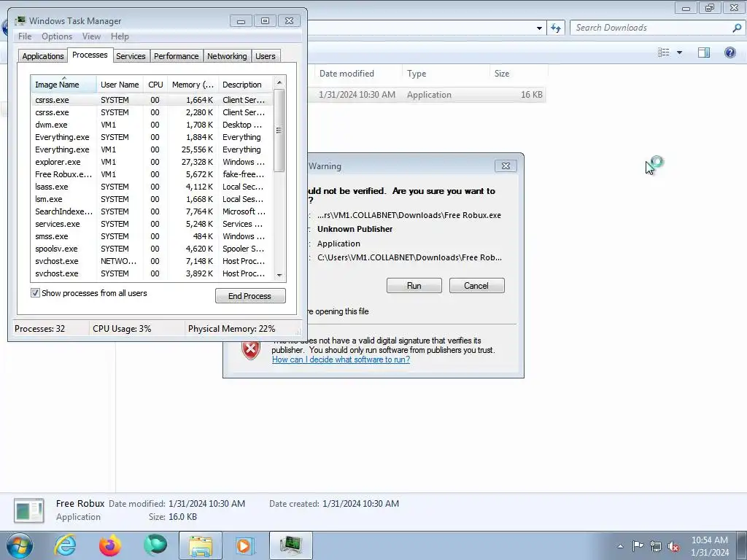Select Task Manager taskbar button

[291, 545]
